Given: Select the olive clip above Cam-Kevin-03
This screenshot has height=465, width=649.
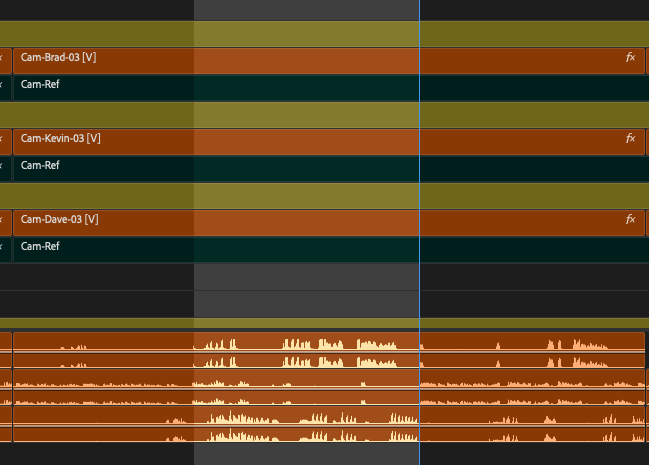Looking at the screenshot, I should (x=300, y=114).
